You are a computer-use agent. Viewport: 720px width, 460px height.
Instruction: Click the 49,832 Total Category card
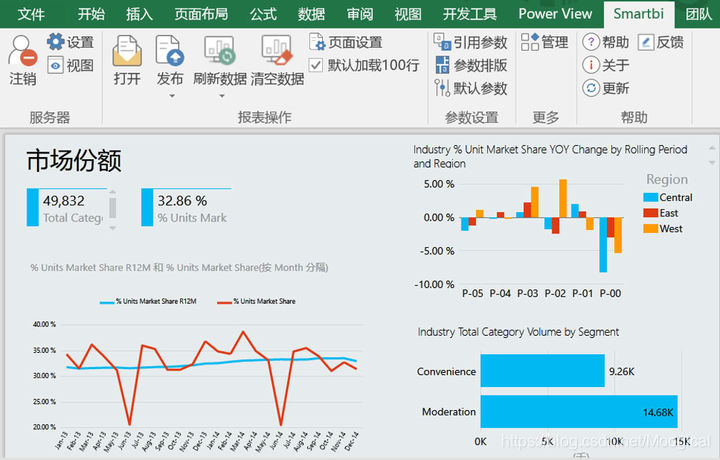pyautogui.click(x=67, y=208)
